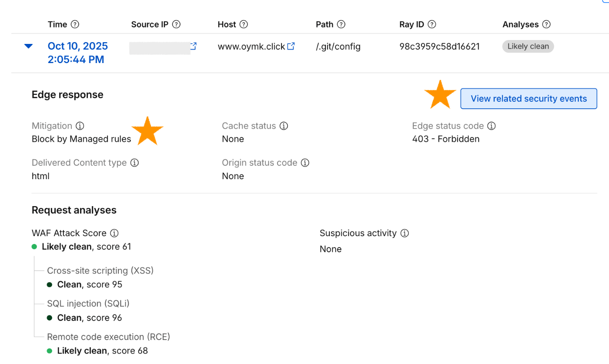Image resolution: width=609 pixels, height=364 pixels.
Task: Click View related security events button
Action: pyautogui.click(x=529, y=99)
